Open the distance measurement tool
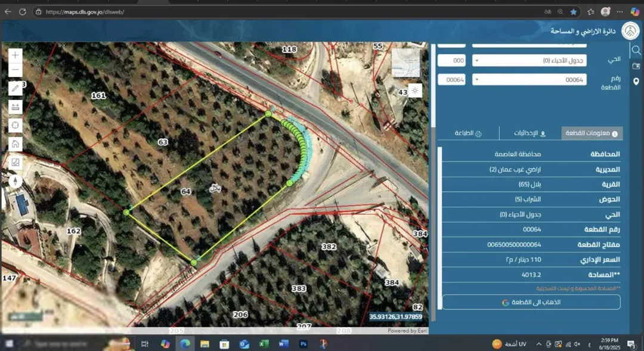 [15, 107]
